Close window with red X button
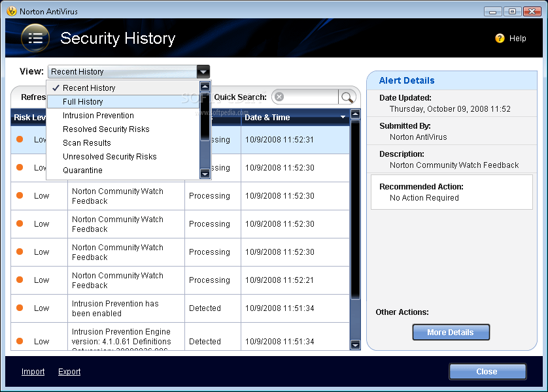Viewport: 548px width, 392px height. 532,12
